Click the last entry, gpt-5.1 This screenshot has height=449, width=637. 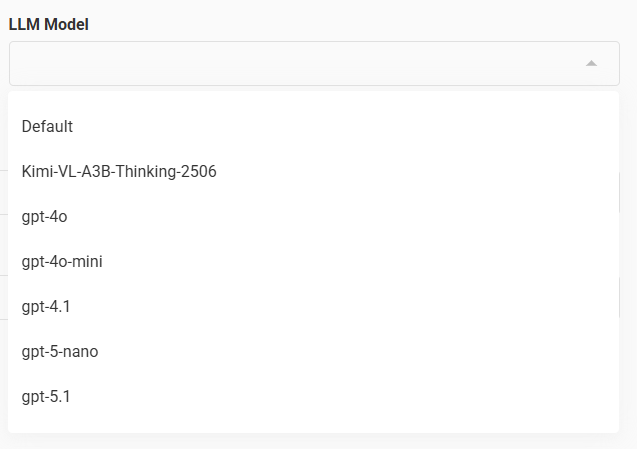45,397
